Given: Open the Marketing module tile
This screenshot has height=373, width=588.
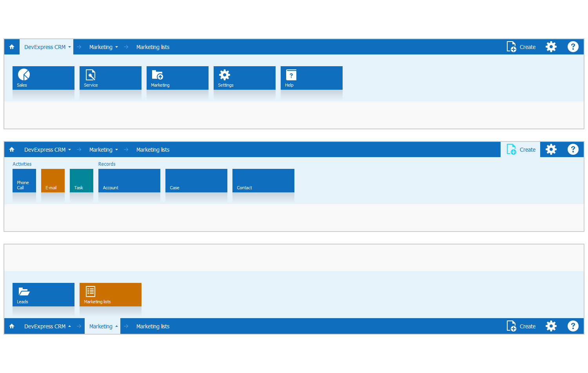Looking at the screenshot, I should pos(177,78).
